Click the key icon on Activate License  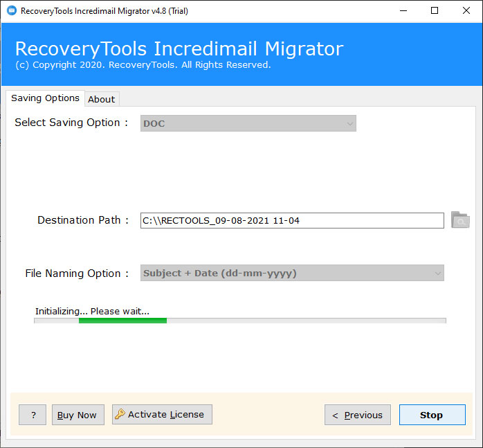tap(120, 414)
